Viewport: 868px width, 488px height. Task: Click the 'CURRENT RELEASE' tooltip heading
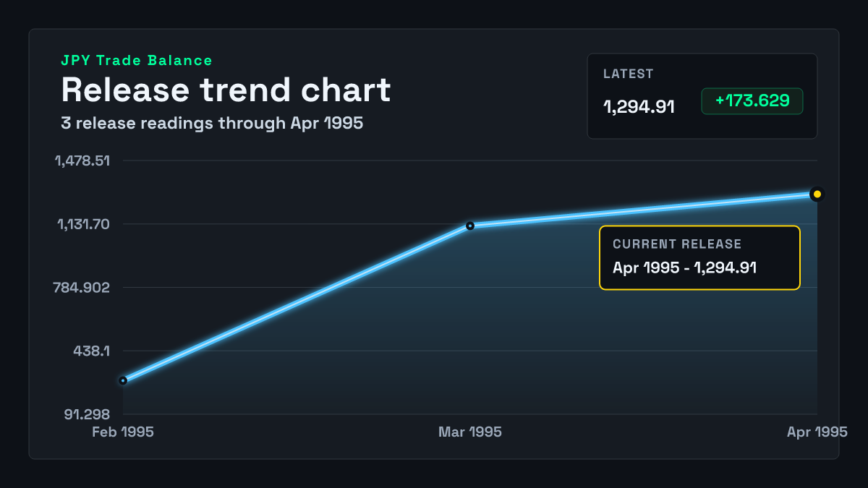click(x=677, y=244)
